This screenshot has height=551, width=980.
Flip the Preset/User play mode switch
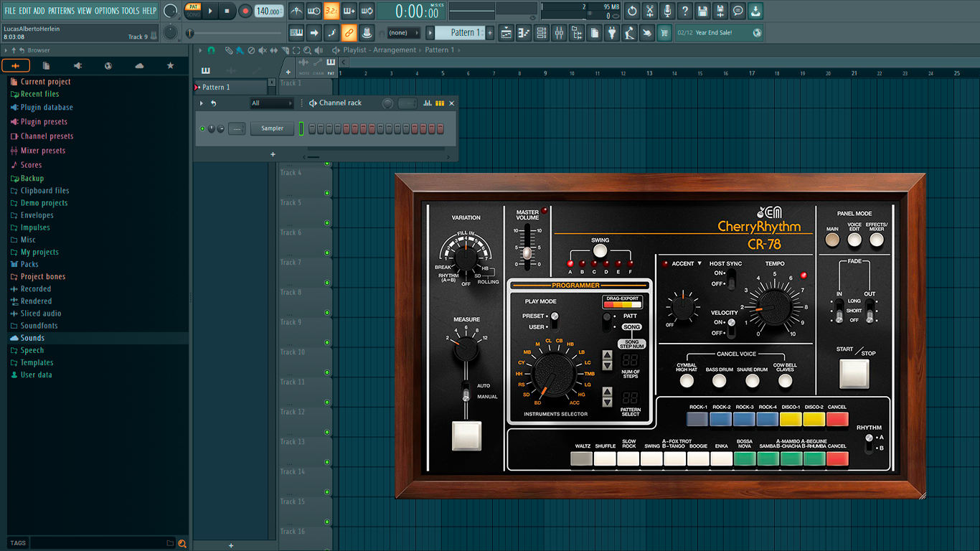[554, 320]
